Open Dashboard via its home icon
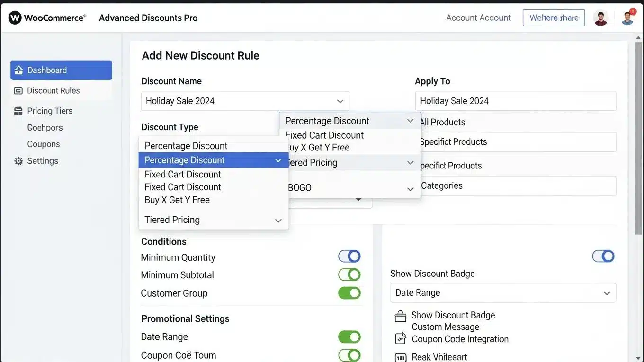 point(19,70)
